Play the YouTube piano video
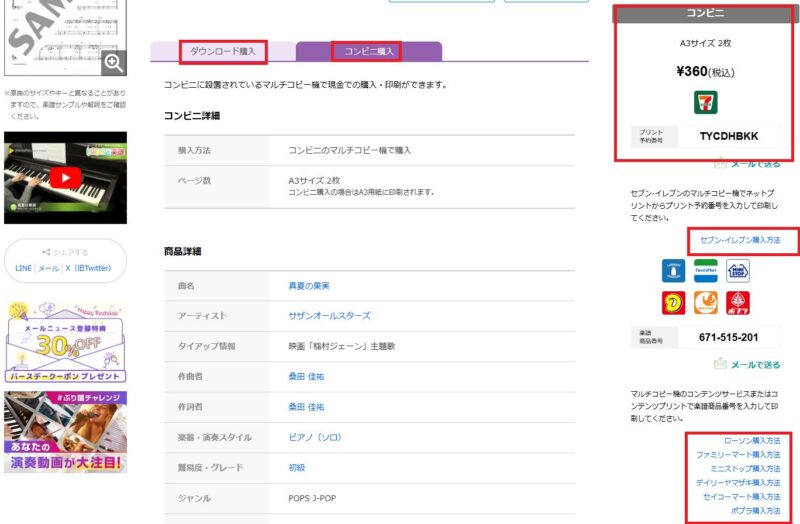 (65, 178)
